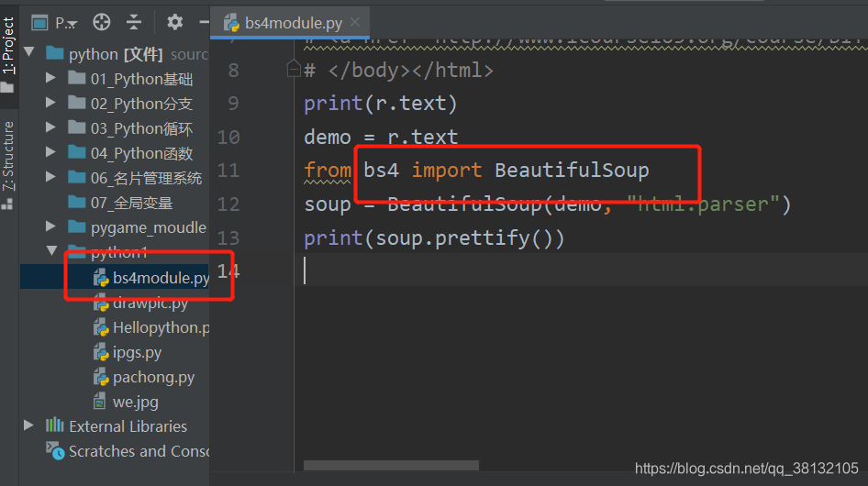868x486 pixels.
Task: Toggle the Structure side tool window
Action: [x=7, y=156]
